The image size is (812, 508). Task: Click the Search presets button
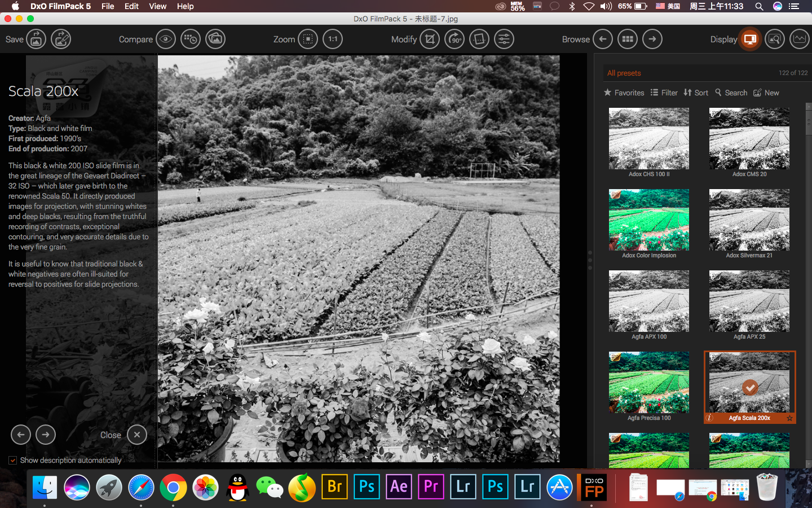click(x=731, y=93)
